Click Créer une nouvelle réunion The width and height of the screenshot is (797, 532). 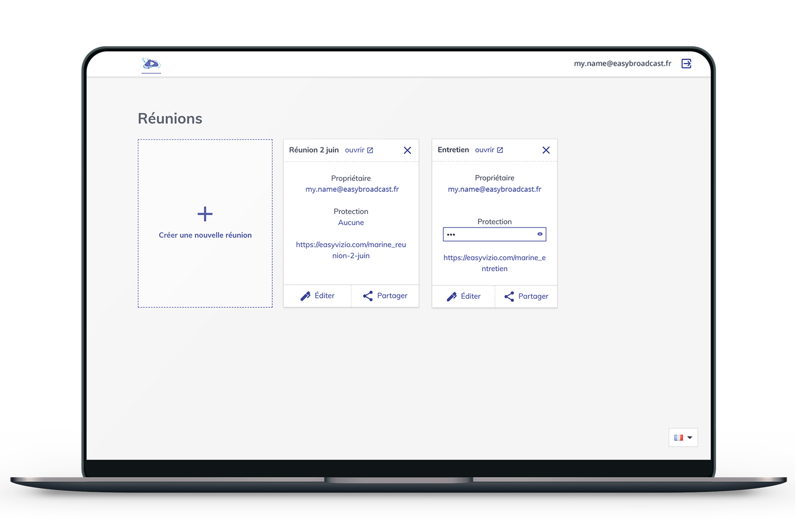click(205, 235)
